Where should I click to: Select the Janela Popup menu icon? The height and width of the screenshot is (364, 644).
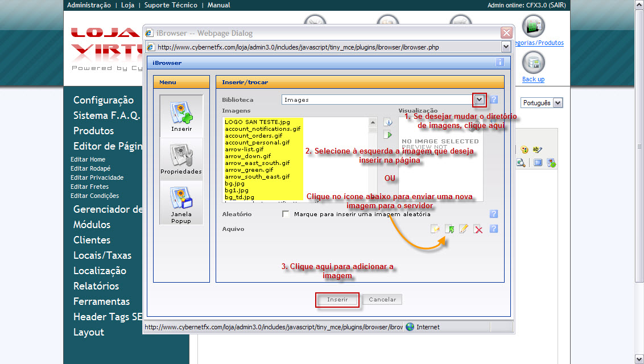coord(181,201)
